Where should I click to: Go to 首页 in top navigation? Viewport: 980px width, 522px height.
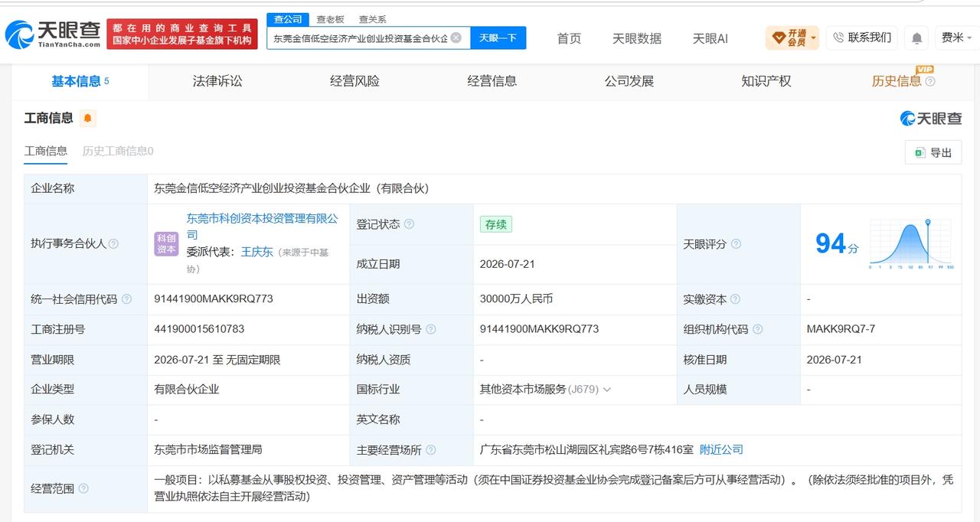click(569, 38)
